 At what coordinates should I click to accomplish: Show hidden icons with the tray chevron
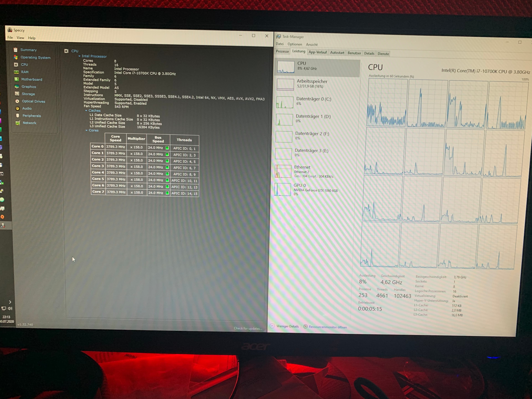click(x=10, y=302)
